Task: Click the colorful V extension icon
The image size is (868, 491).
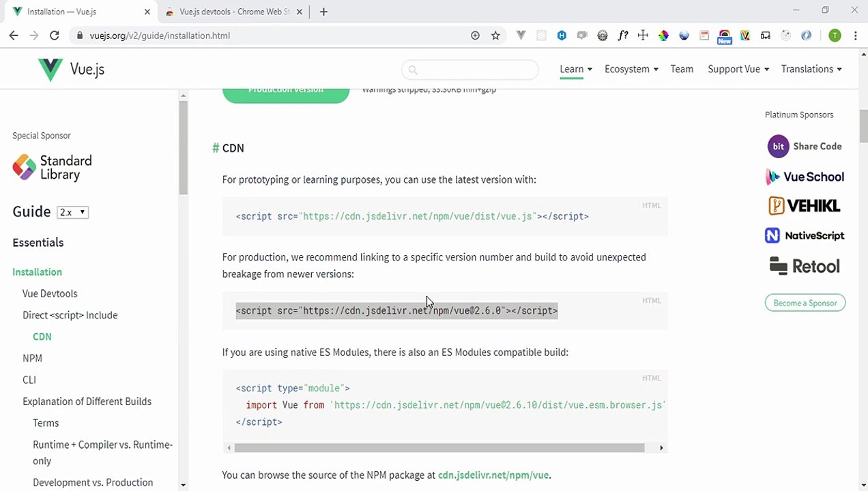Action: point(745,35)
